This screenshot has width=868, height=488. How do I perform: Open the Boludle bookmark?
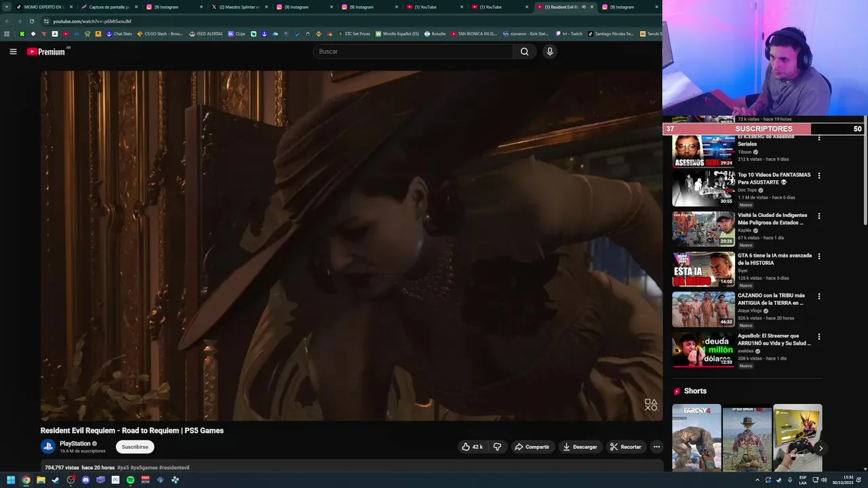[x=435, y=34]
